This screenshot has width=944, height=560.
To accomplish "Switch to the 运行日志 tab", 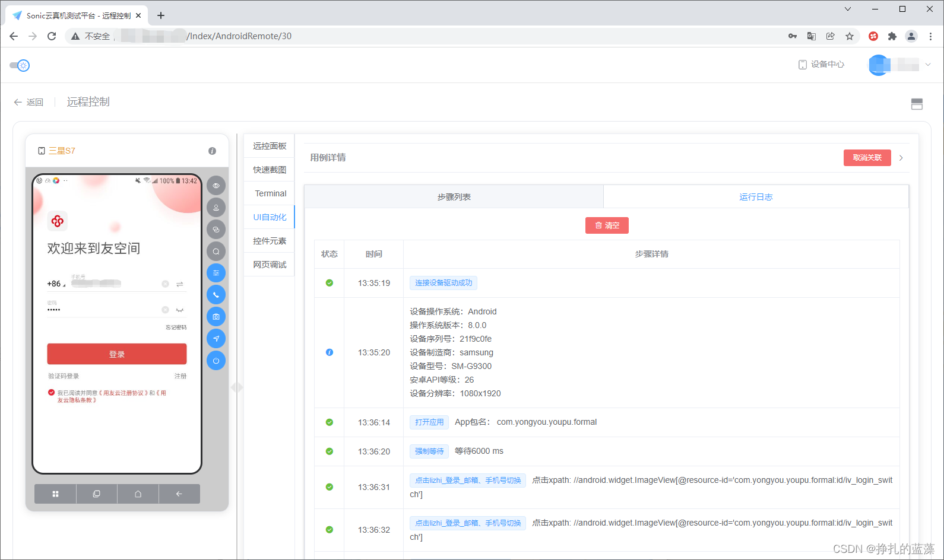I will (x=756, y=197).
